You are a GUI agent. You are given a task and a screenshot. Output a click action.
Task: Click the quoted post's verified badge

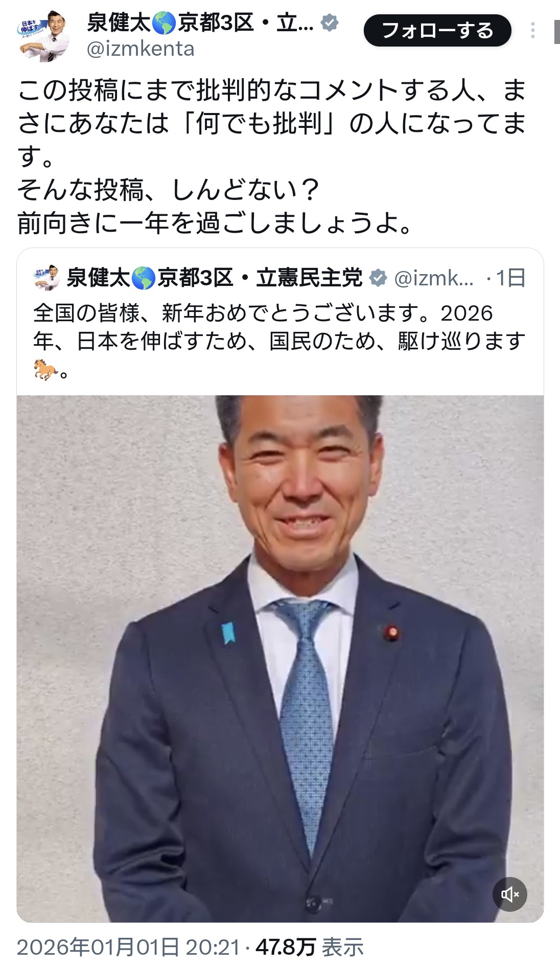pyautogui.click(x=378, y=278)
